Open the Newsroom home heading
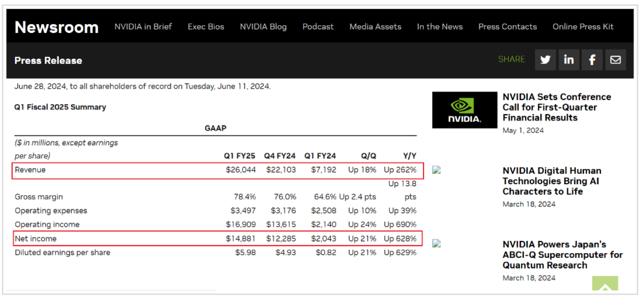Image resolution: width=644 pixels, height=302 pixels. 57,27
